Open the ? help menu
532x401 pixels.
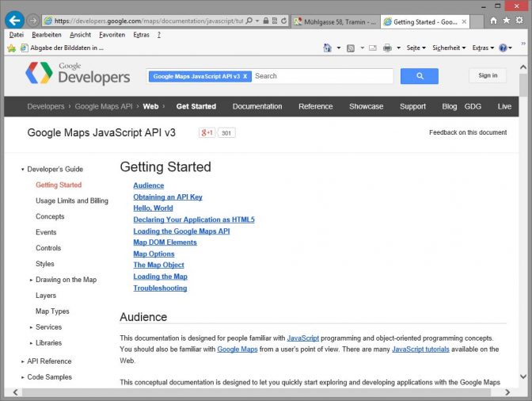coord(159,35)
